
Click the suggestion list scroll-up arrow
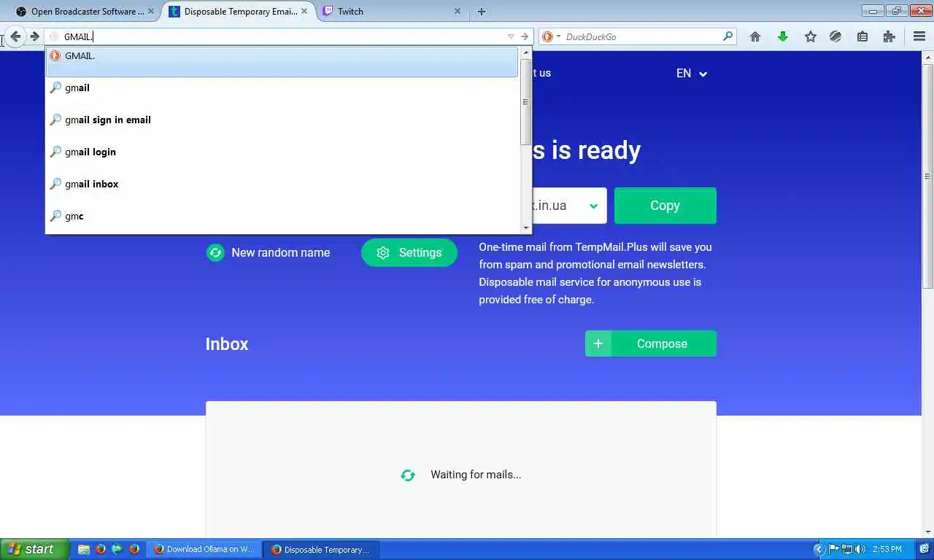(x=525, y=52)
